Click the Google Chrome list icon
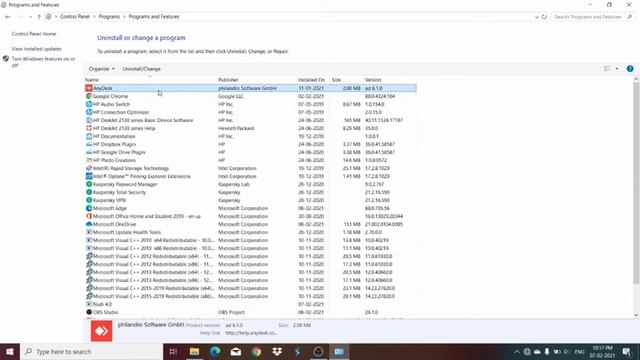The image size is (640, 360). tap(89, 96)
